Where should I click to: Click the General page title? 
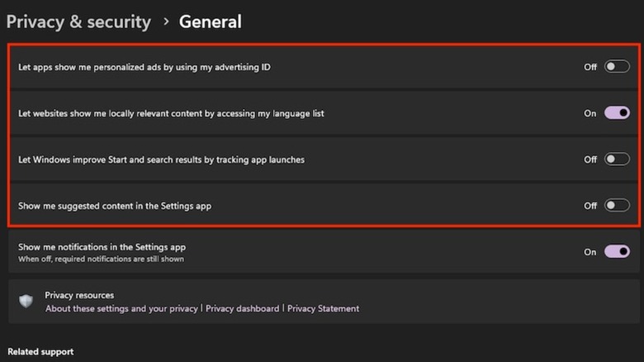click(211, 22)
